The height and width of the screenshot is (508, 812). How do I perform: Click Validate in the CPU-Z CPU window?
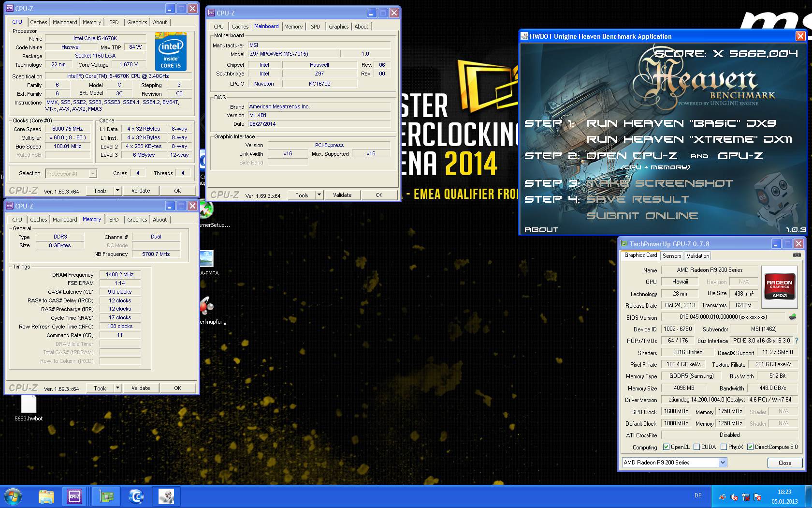(x=141, y=191)
